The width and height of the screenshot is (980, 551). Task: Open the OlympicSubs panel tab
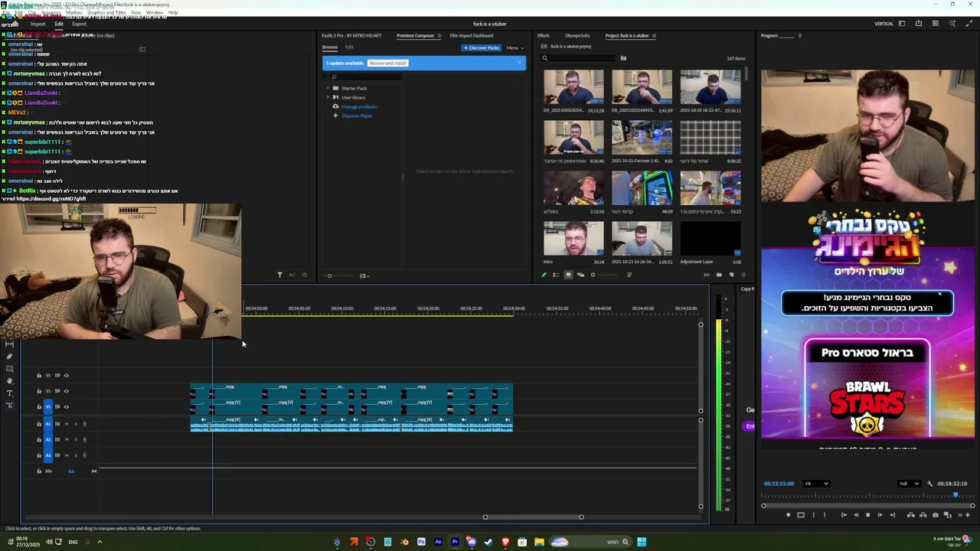click(x=577, y=35)
